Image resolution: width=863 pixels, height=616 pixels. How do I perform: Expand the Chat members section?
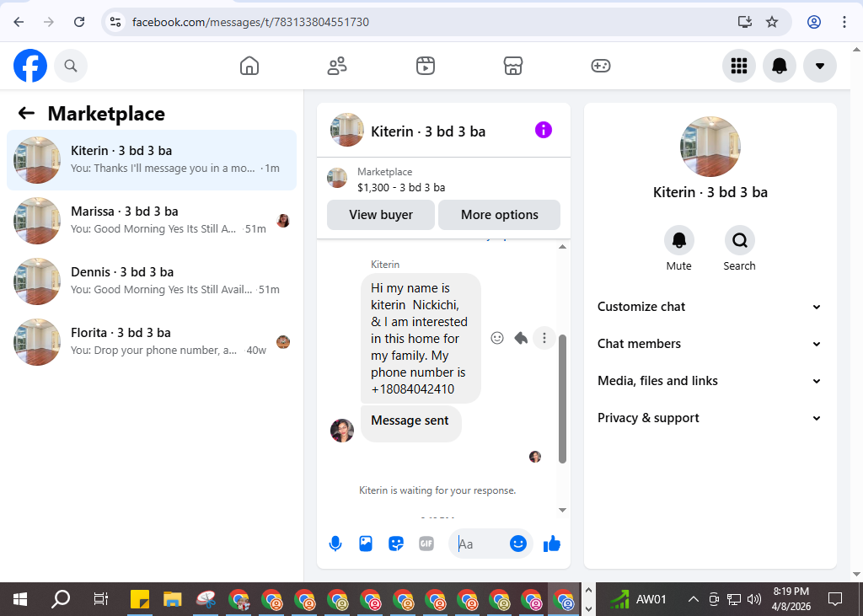[710, 344]
